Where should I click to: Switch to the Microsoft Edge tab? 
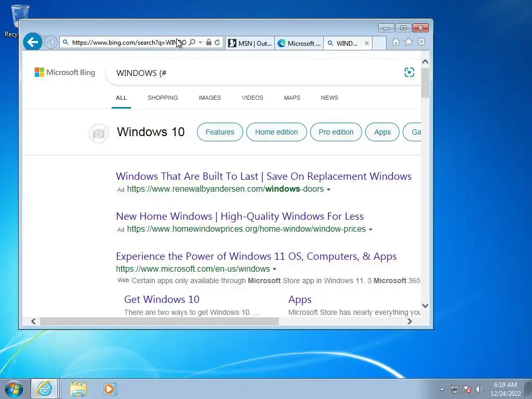click(299, 43)
